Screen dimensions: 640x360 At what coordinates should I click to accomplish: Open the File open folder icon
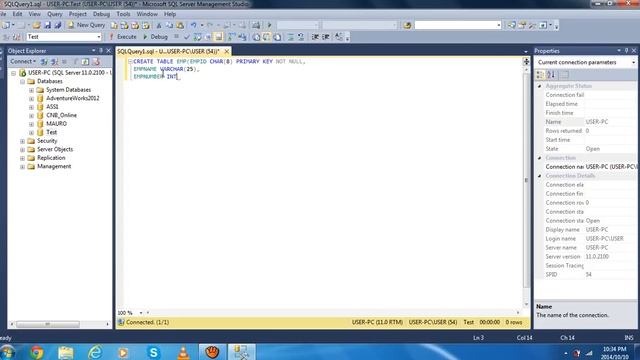tap(37, 25)
